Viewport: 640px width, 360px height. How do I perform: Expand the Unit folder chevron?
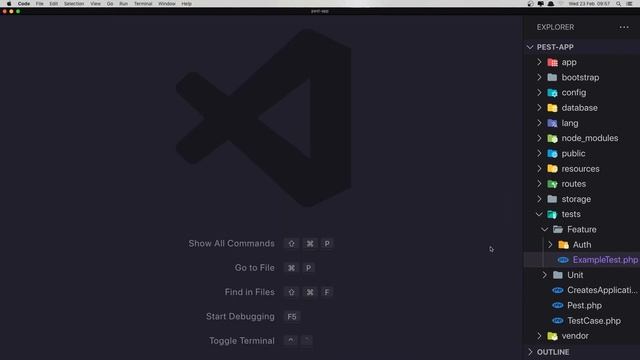coord(544,275)
